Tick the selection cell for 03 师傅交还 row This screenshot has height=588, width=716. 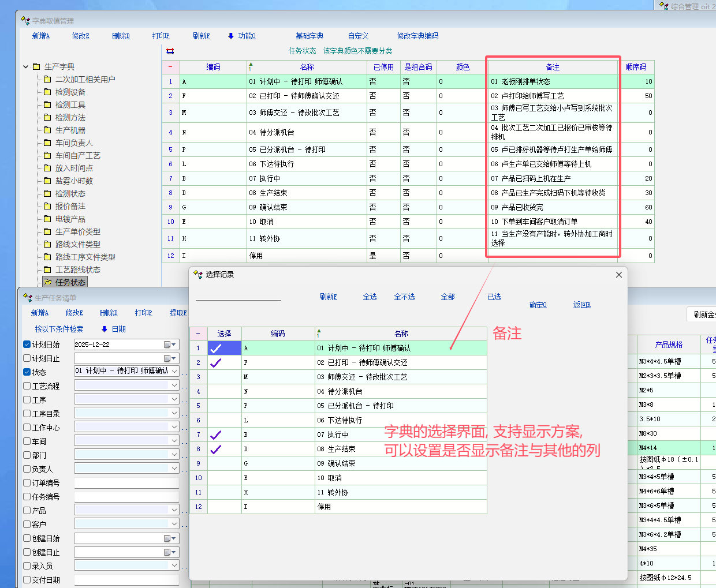tap(224, 377)
